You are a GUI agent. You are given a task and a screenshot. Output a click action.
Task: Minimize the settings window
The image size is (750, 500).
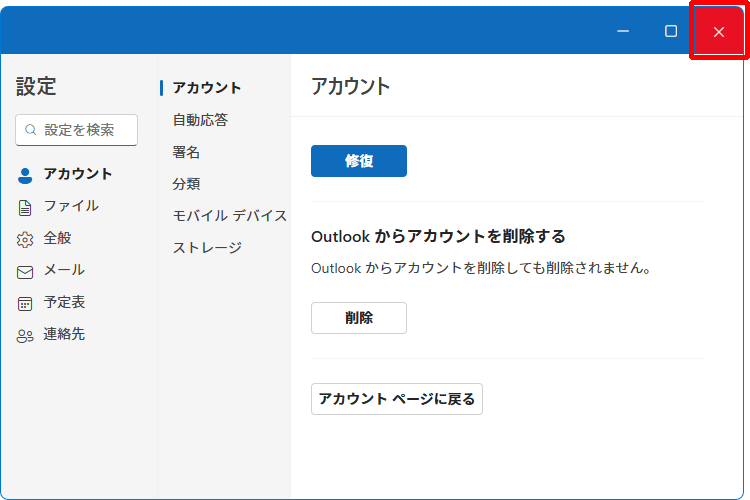click(623, 31)
